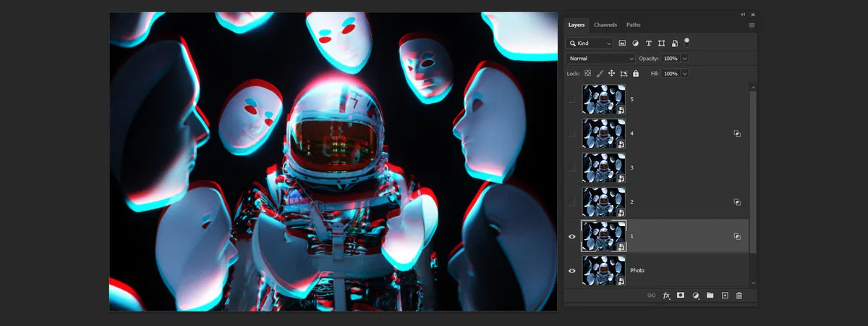868x326 pixels.
Task: Click the layer name '5'
Action: (x=631, y=99)
